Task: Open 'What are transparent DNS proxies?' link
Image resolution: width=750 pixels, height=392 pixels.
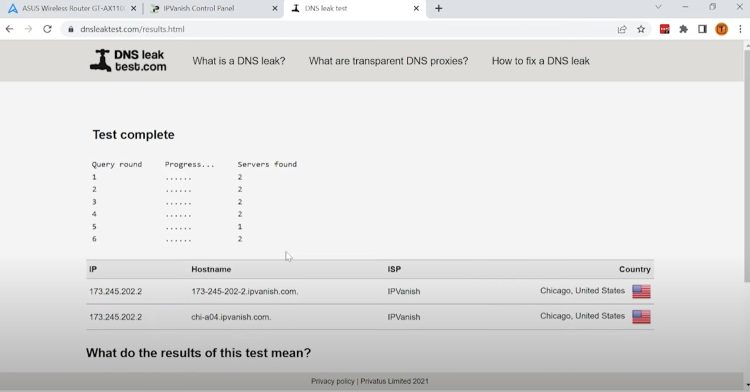Action: coord(388,61)
